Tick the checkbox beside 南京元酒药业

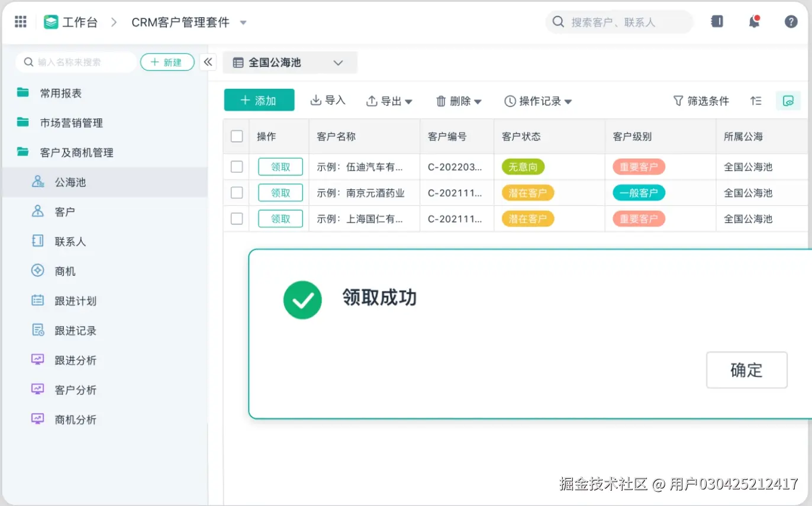point(236,192)
